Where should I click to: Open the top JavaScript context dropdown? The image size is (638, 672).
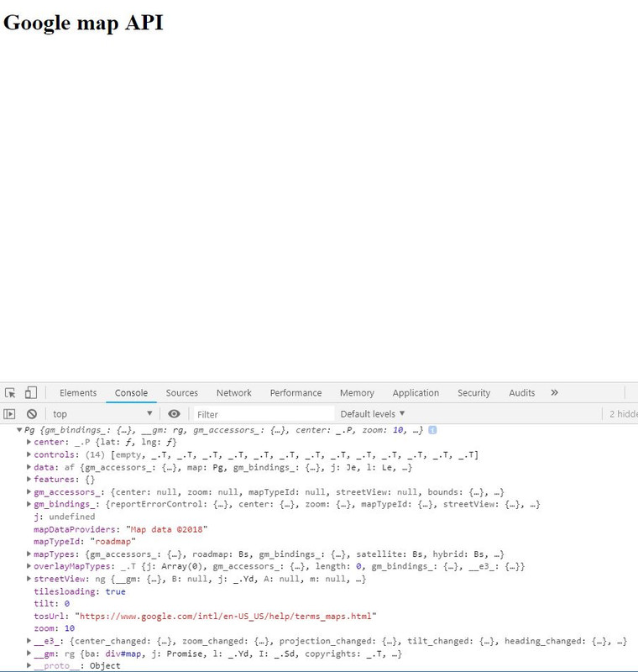coord(102,414)
